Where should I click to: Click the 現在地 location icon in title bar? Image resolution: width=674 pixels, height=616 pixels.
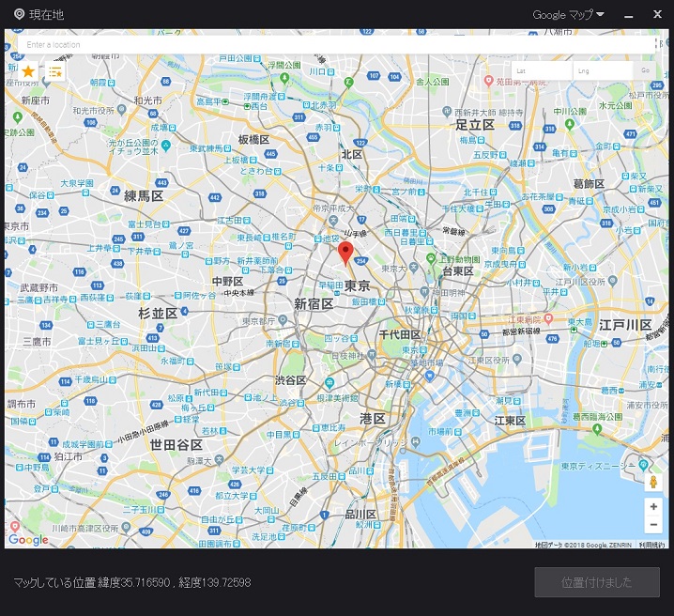point(19,14)
